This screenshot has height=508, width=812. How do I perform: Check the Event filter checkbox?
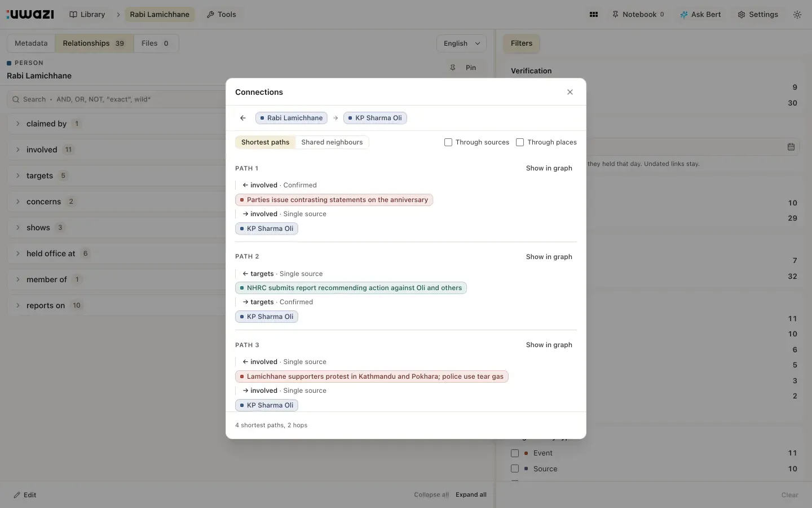click(515, 453)
